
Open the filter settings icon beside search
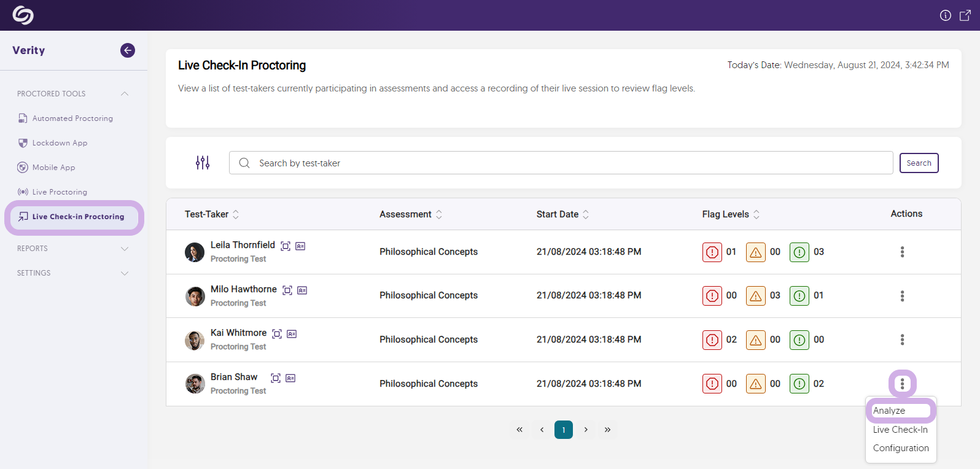(203, 163)
